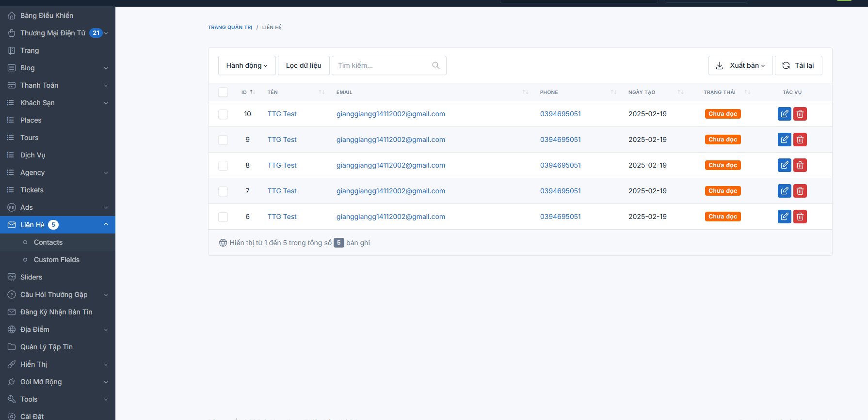Click the record count badge 5 in footer
This screenshot has width=868, height=420.
[x=339, y=243]
